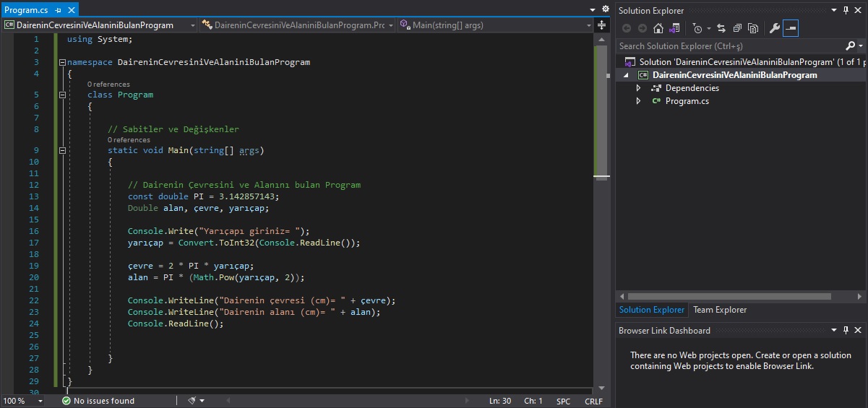
Task: Click the SPC indentation indicator
Action: pyautogui.click(x=564, y=401)
